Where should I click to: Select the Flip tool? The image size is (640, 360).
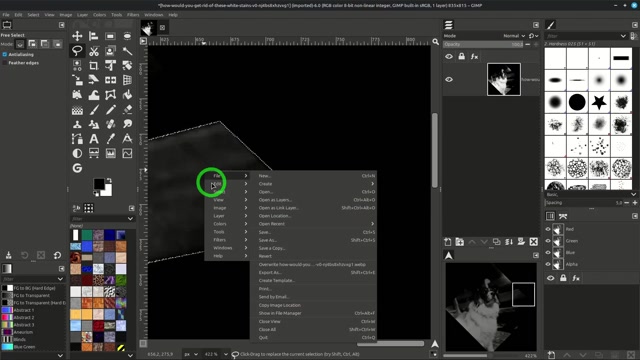pyautogui.click(x=110, y=80)
